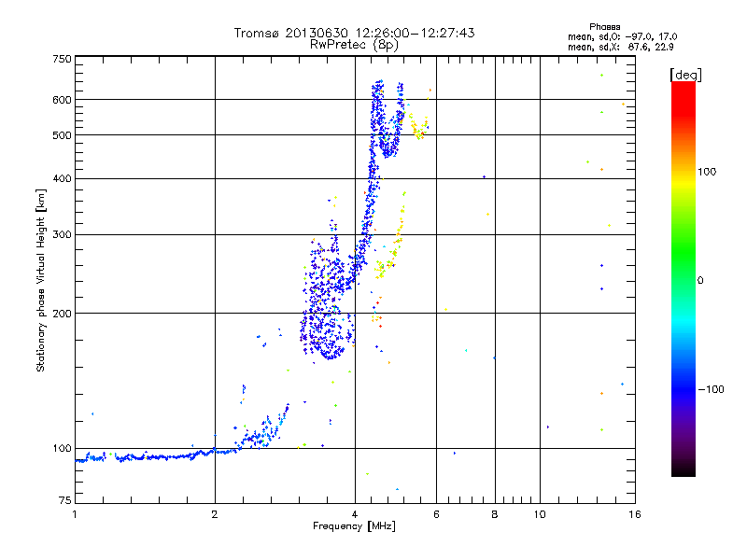Click the x-axis tick label "8"
Screen dimensions: 747x560
tap(495, 514)
